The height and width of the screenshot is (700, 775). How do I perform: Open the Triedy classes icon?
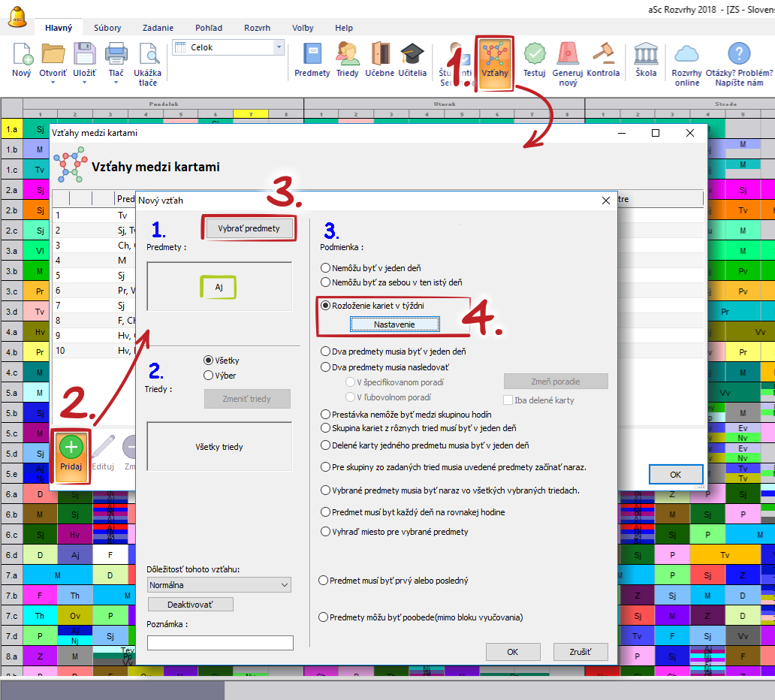click(x=347, y=55)
